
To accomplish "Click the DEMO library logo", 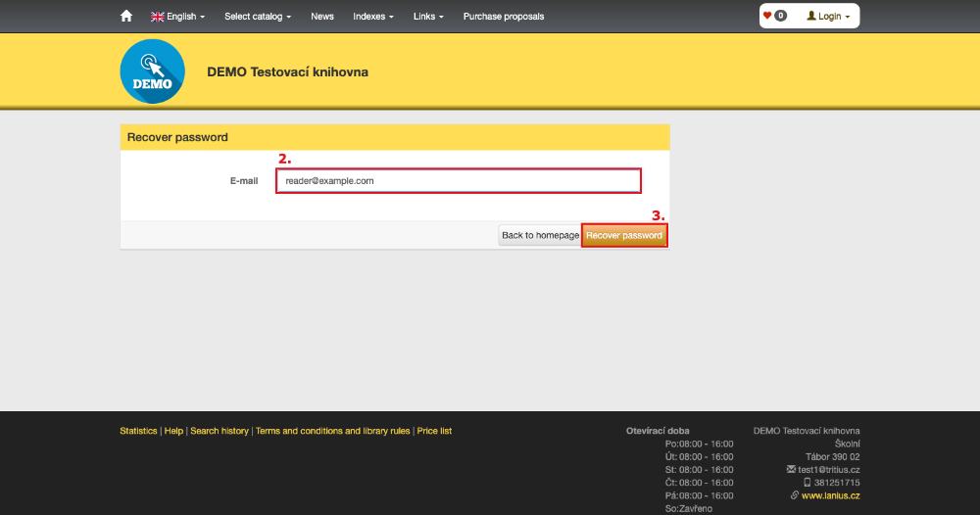I will pyautogui.click(x=153, y=71).
